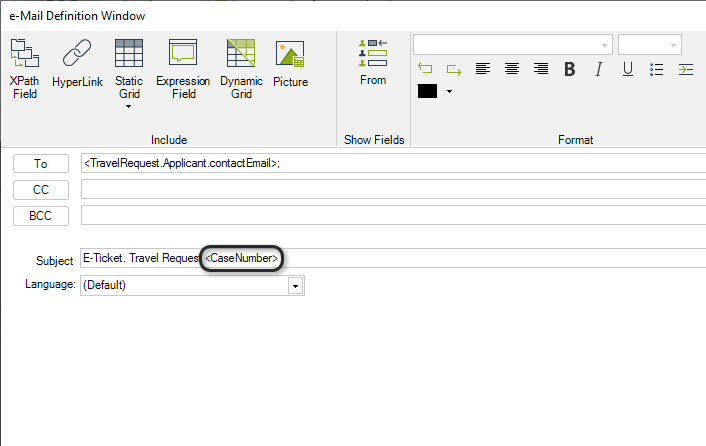The height and width of the screenshot is (446, 706).
Task: Click the black font color swatch
Action: click(x=427, y=91)
